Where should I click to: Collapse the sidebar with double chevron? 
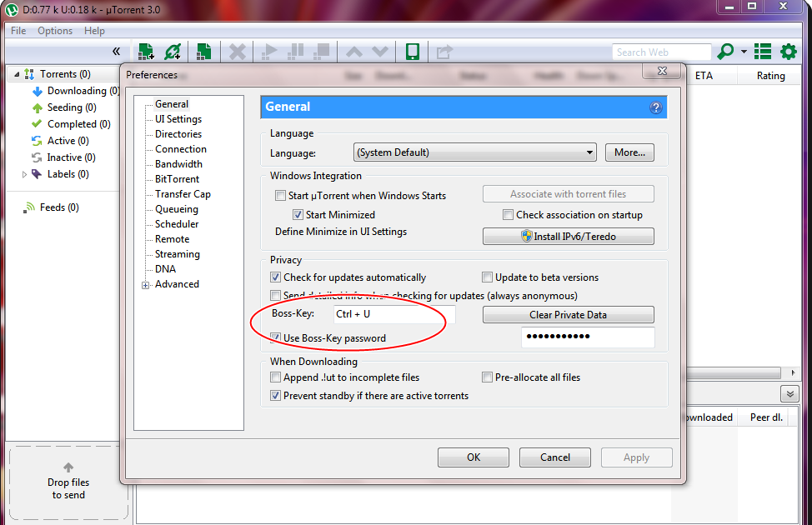point(116,52)
